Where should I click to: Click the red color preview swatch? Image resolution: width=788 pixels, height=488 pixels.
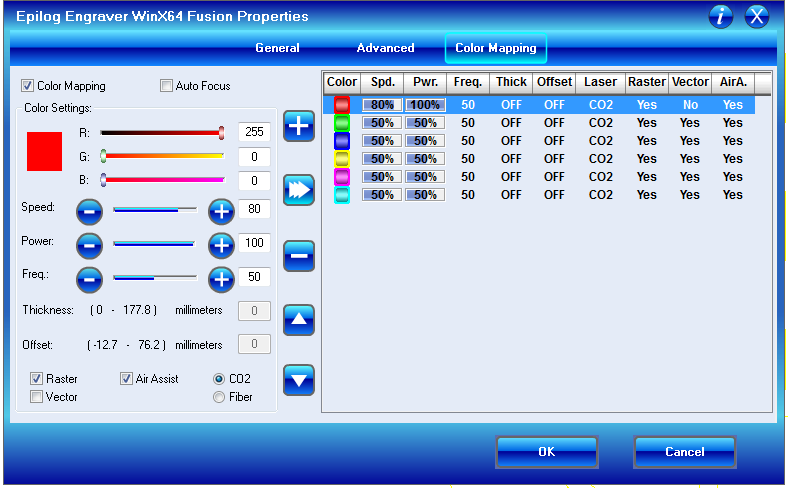tap(44, 152)
